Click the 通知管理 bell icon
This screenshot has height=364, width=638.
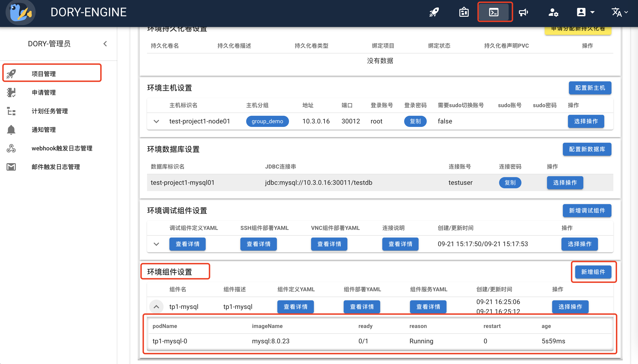click(11, 129)
